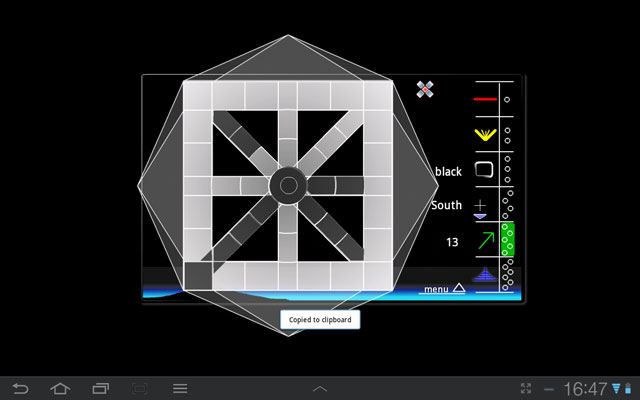Tap the Android home button
Viewport: 640px width, 400px height.
coord(60,389)
